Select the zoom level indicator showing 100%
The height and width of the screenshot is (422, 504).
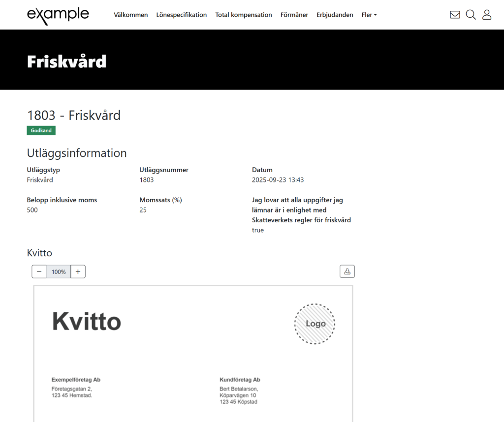click(x=58, y=271)
